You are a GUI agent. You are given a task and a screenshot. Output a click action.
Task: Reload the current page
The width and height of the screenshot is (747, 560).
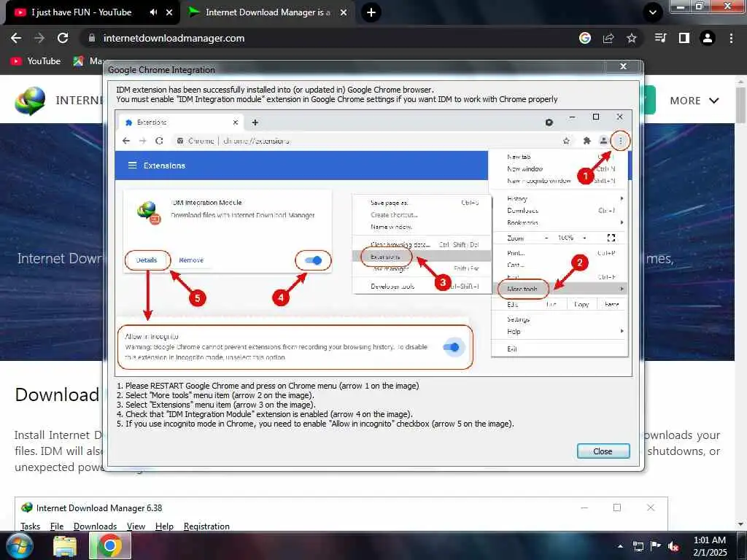[x=63, y=38]
